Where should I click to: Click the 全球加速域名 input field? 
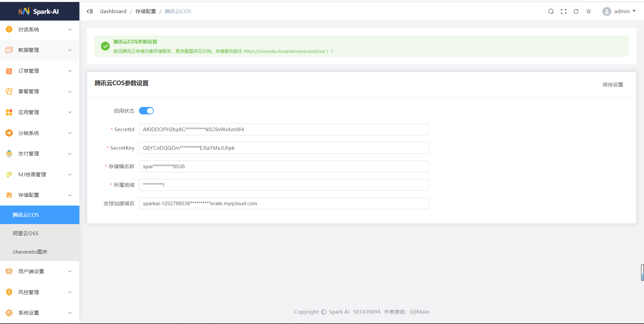283,204
